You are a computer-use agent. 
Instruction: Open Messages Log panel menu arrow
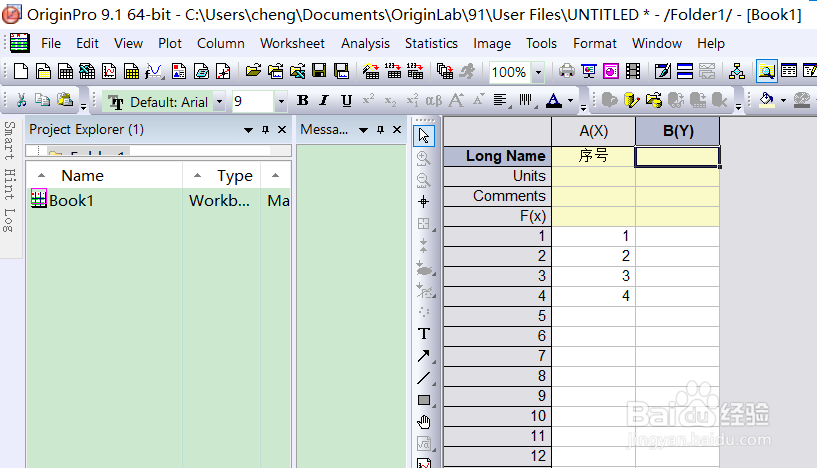[363, 130]
